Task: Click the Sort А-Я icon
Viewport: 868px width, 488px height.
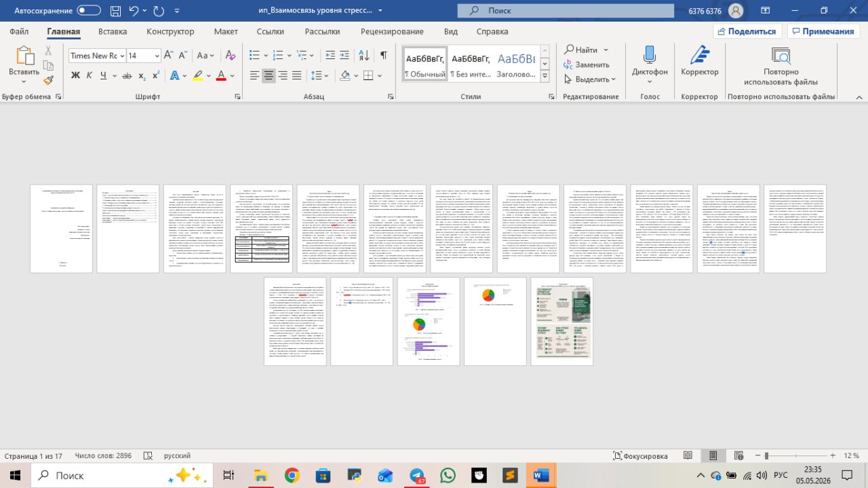Action: coord(364,56)
